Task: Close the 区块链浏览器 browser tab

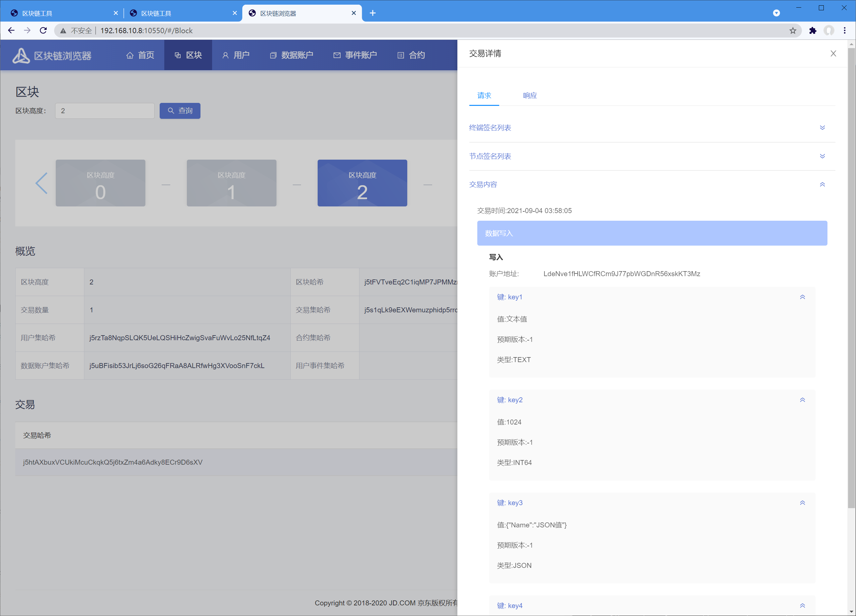Action: pos(353,13)
